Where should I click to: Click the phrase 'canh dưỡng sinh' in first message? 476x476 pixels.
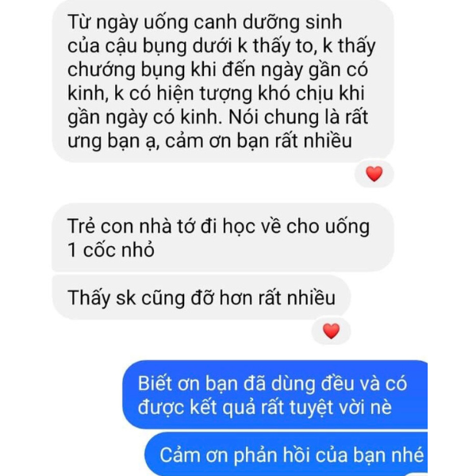[268, 23]
